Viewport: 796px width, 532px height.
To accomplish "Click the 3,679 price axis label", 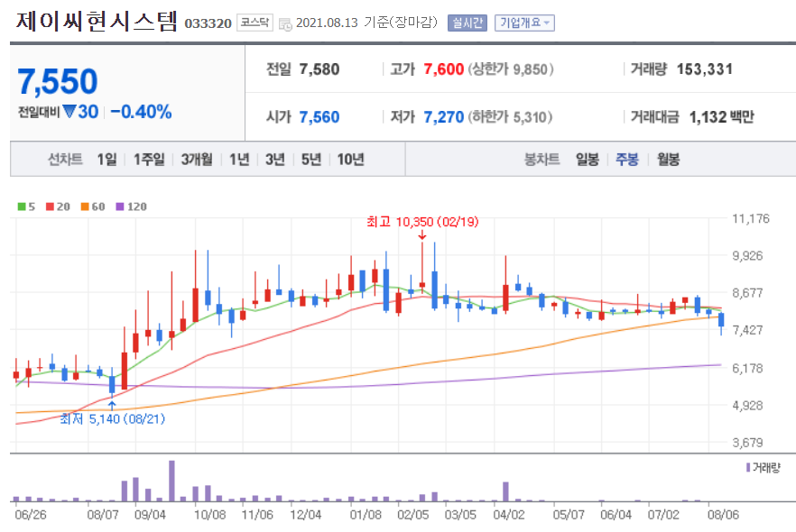I will 747,442.
